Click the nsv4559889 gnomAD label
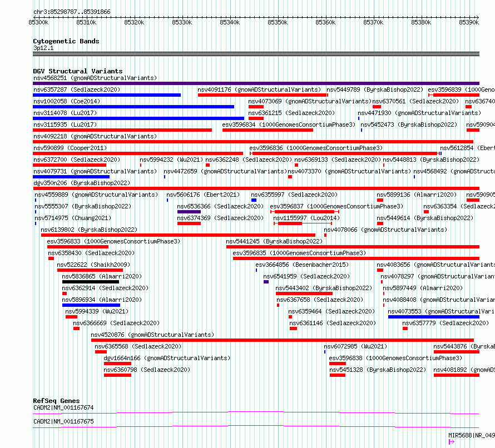Screen dimensions: 495x448 pyautogui.click(x=96, y=195)
